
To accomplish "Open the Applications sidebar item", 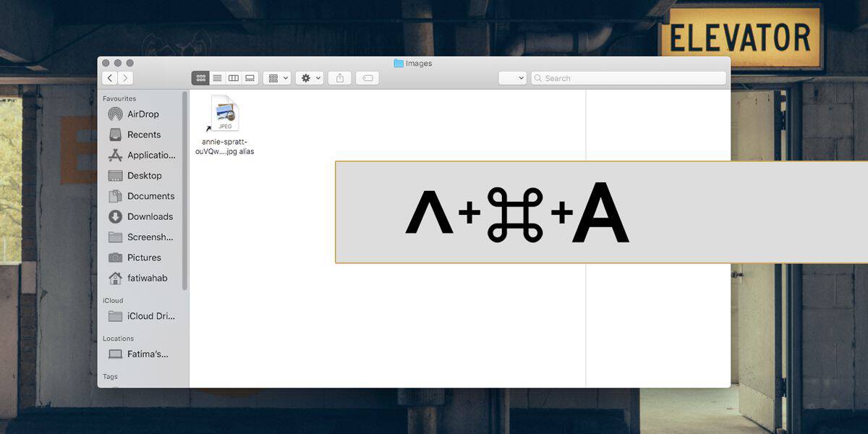I will point(142,155).
